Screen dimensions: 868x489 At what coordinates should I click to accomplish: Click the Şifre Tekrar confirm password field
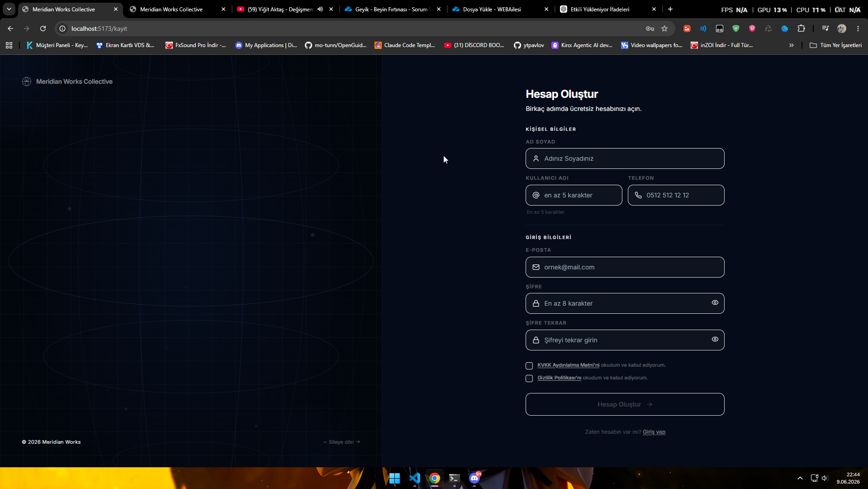(625, 340)
